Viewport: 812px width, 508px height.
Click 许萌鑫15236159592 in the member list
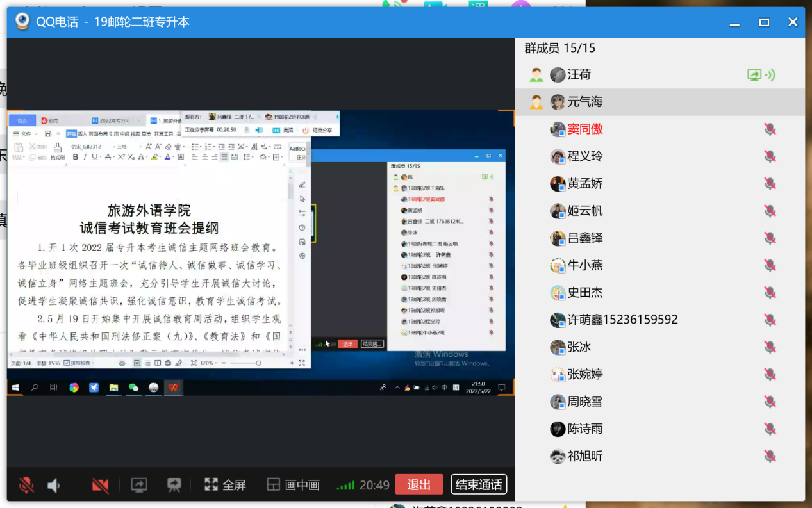point(622,320)
